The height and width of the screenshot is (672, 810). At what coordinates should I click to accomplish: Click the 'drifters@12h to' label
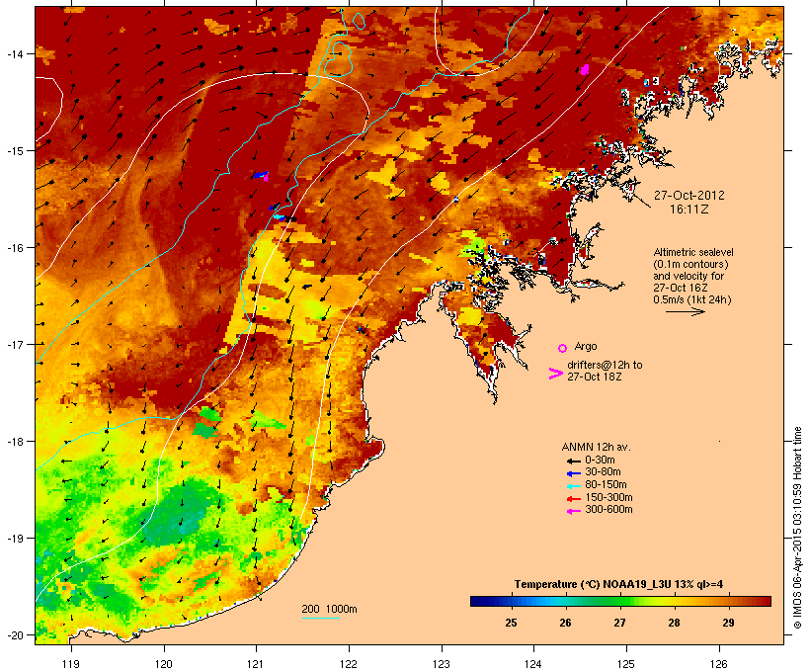pos(605,365)
